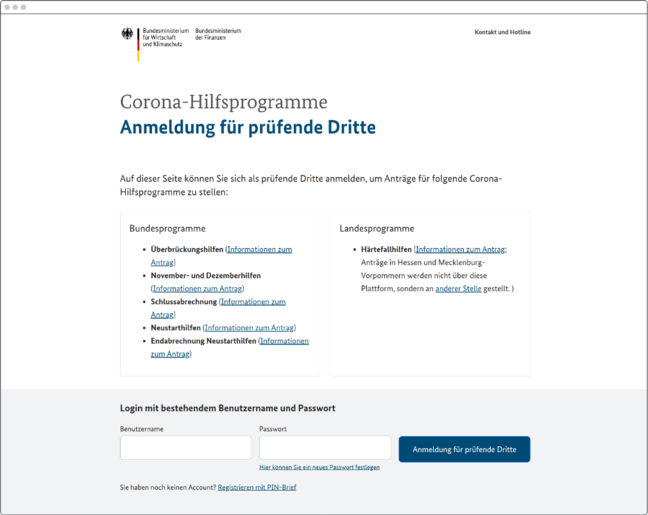The image size is (648, 515).
Task: Open the Kontakt und Hotline page
Action: click(502, 32)
